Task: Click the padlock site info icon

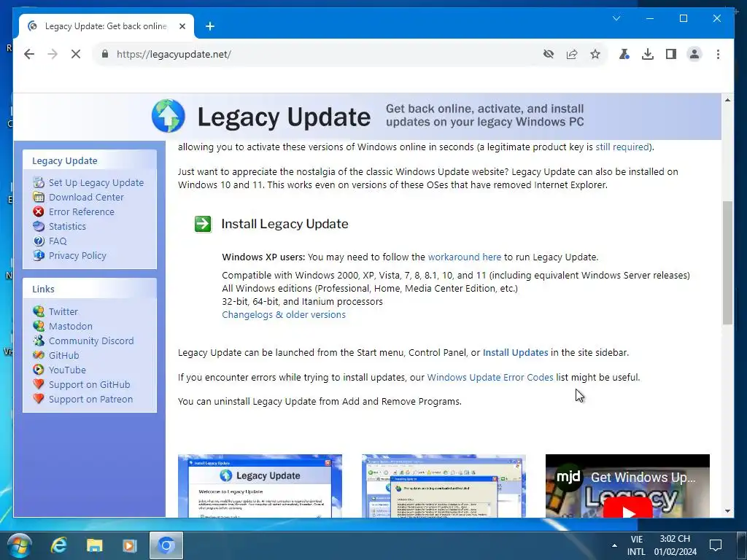Action: pyautogui.click(x=105, y=54)
